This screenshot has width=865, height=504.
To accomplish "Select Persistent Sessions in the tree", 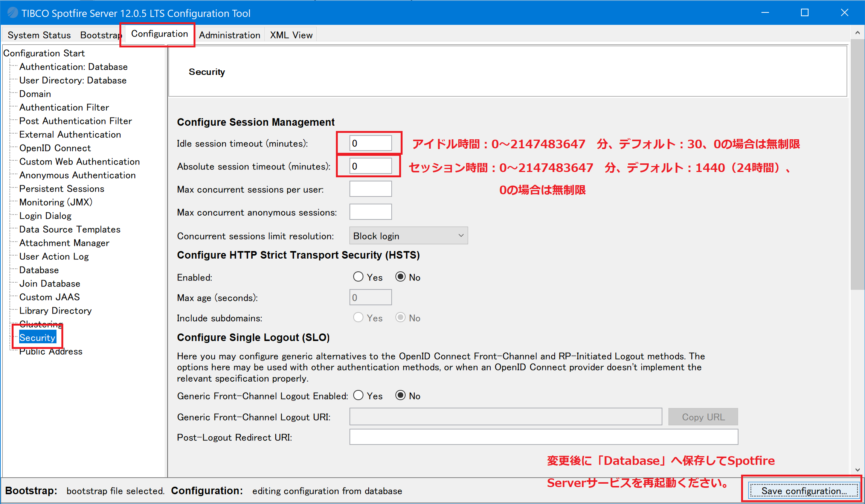I will 62,189.
